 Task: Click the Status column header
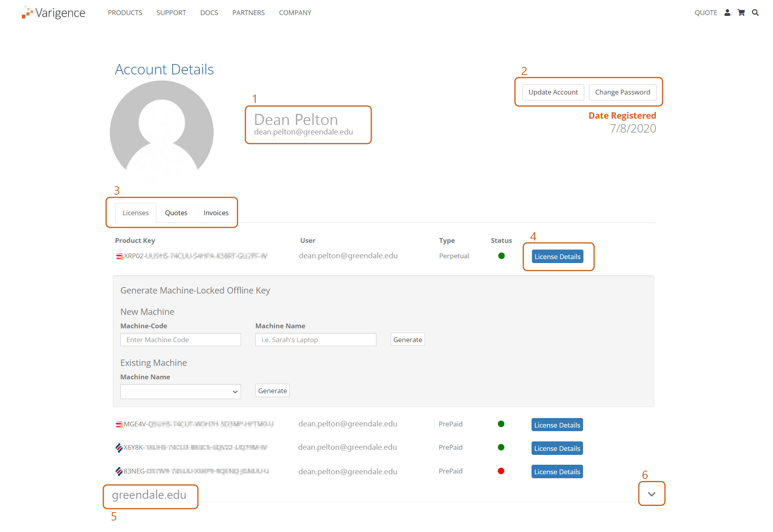click(501, 240)
